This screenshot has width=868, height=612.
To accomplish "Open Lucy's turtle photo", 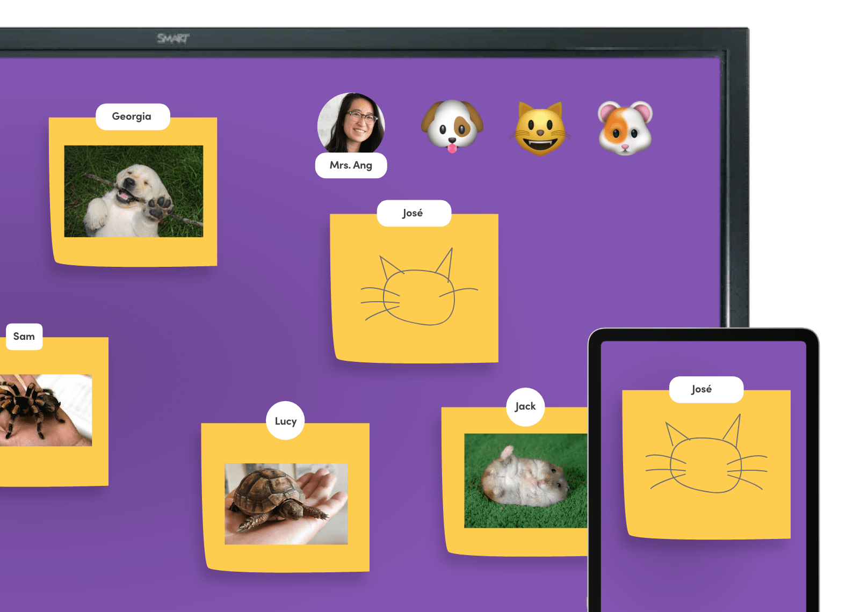I will tap(286, 504).
